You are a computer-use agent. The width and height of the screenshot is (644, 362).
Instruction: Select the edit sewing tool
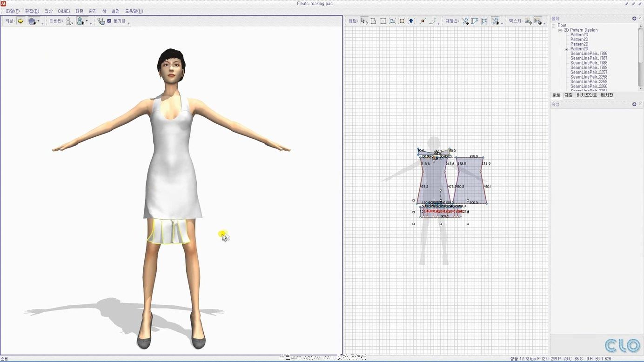[x=465, y=21]
